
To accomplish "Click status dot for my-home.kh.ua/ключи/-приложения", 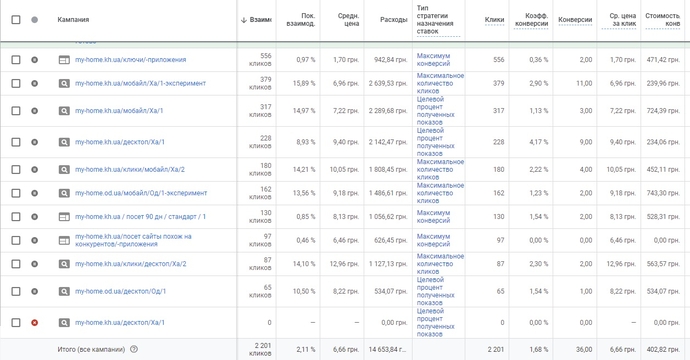I will point(34,60).
